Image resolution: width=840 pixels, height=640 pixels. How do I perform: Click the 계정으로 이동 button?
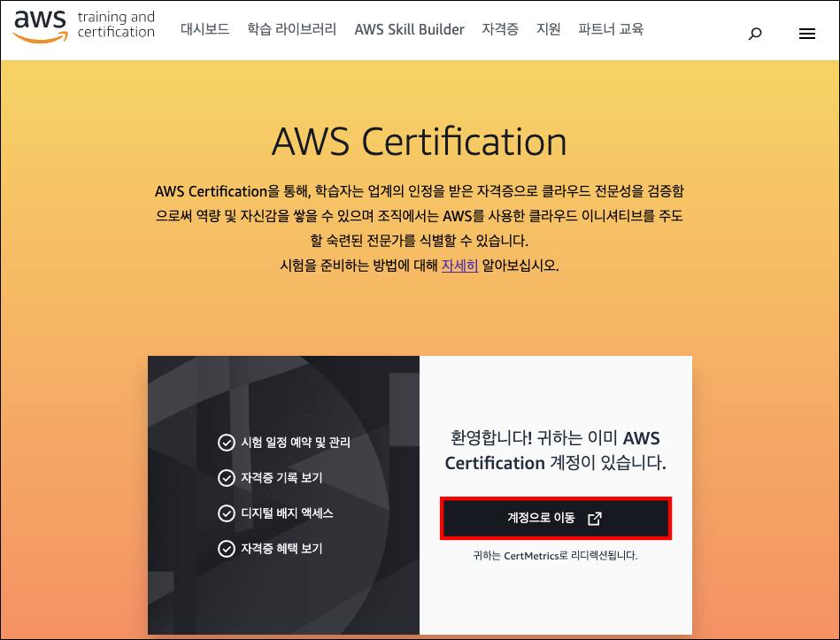(x=556, y=519)
